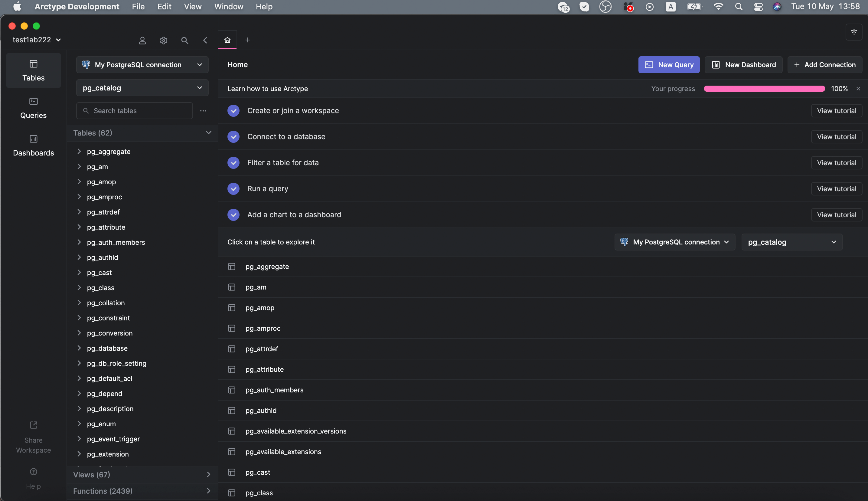The width and height of the screenshot is (868, 501).
Task: Open pg_available_extensions in the Home table list
Action: pyautogui.click(x=543, y=451)
